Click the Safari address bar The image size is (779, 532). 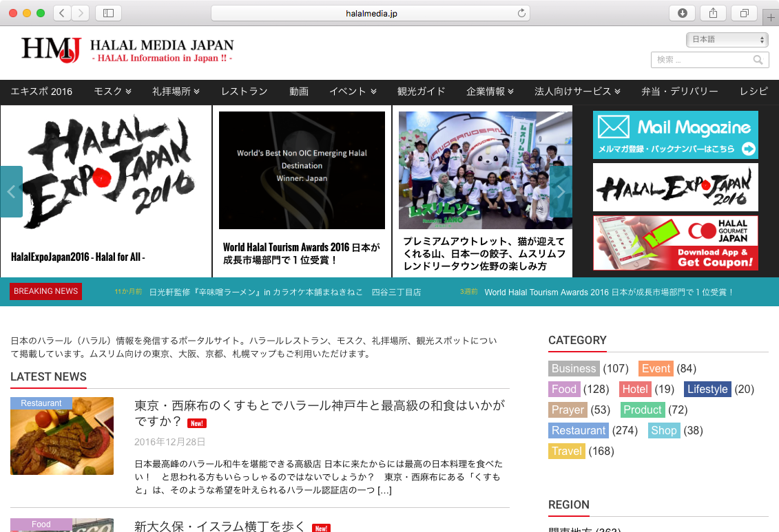371,13
